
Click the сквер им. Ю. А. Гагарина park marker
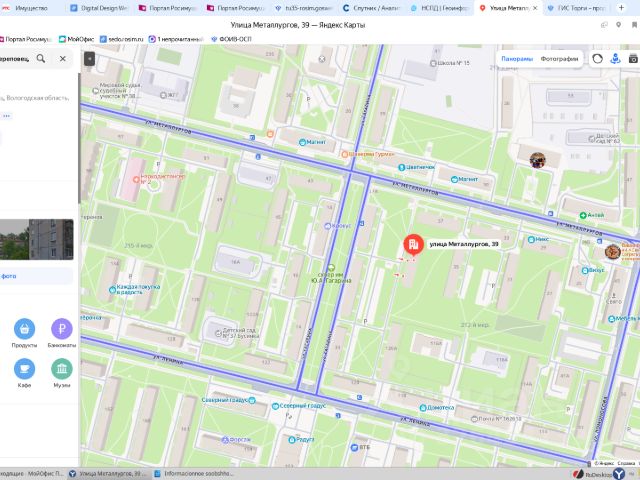[331, 268]
